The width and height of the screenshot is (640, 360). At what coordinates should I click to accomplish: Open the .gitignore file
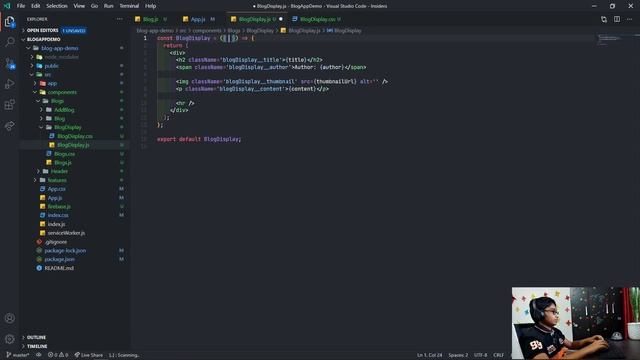tap(56, 242)
